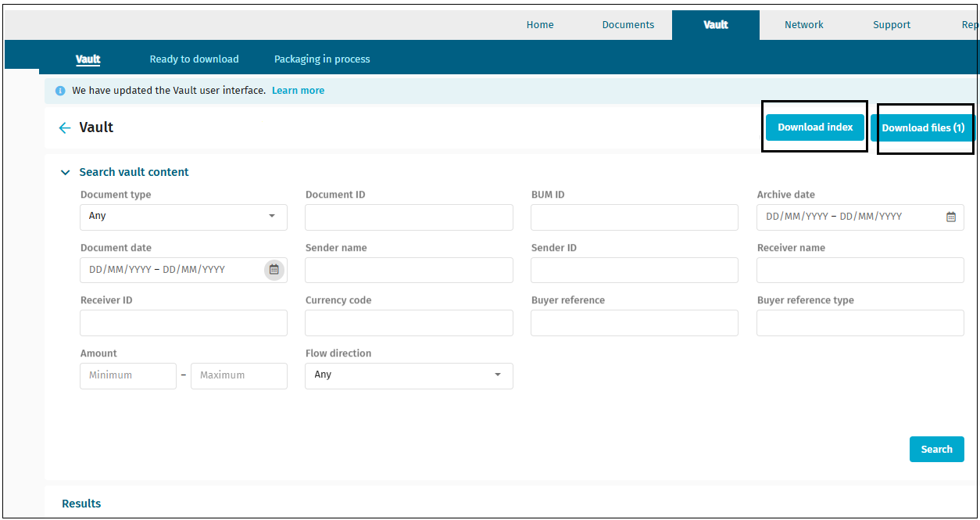
Task: Collapse the Search vault content section
Action: click(x=66, y=173)
